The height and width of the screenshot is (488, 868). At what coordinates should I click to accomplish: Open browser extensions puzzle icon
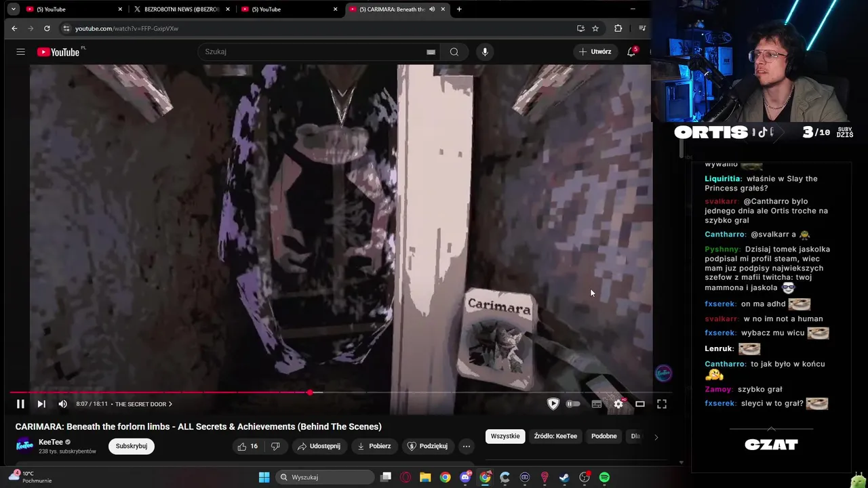click(x=618, y=28)
